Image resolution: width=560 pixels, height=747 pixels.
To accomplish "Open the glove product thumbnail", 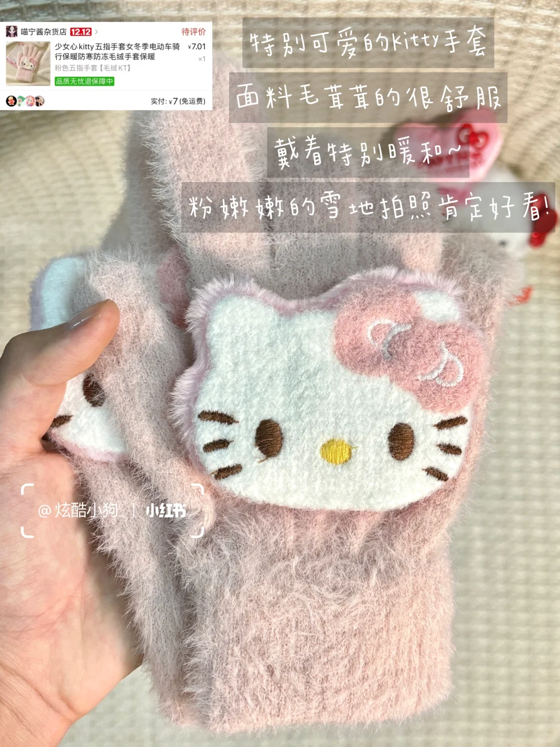I will click(x=28, y=64).
